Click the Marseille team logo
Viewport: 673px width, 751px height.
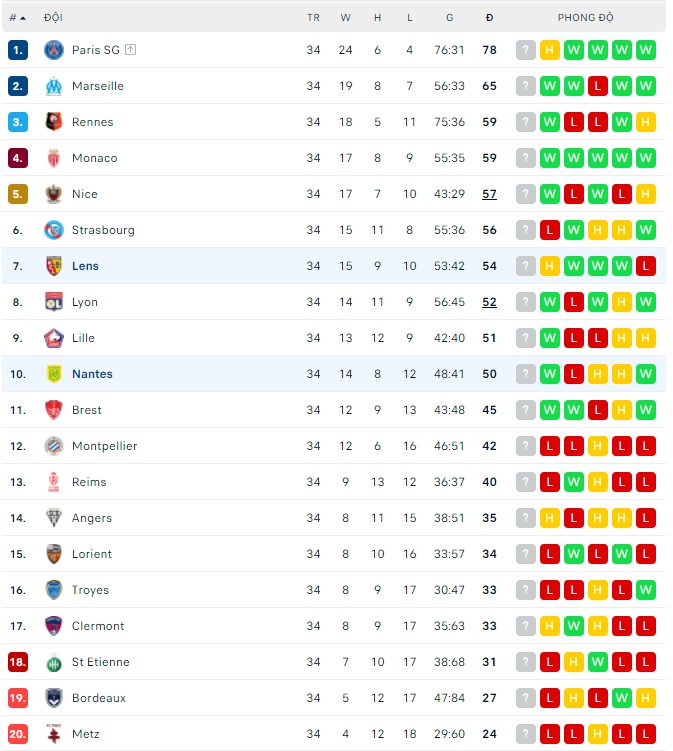(x=54, y=86)
